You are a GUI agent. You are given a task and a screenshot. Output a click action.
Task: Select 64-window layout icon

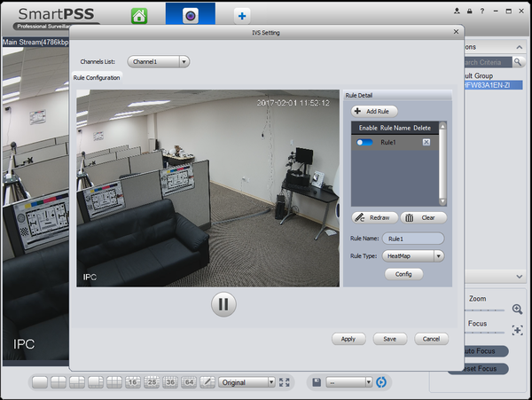(189, 382)
